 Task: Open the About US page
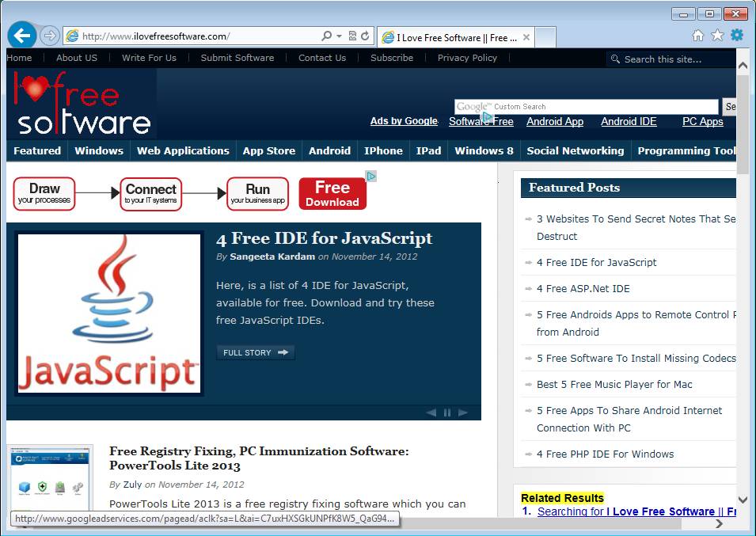coord(77,58)
